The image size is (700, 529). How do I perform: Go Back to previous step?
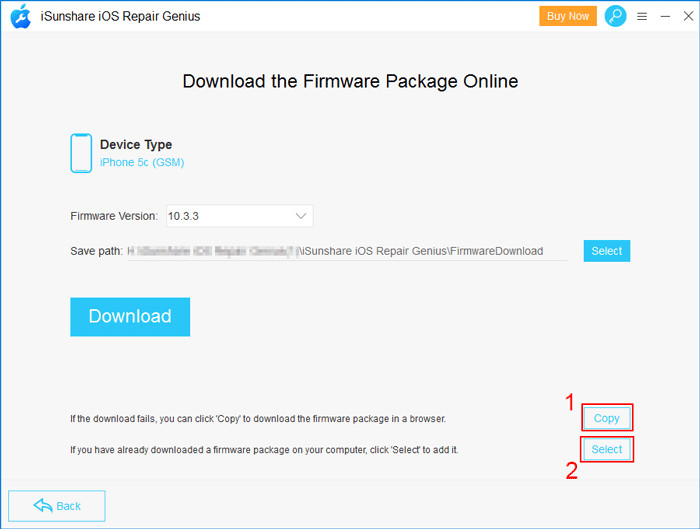coord(57,506)
